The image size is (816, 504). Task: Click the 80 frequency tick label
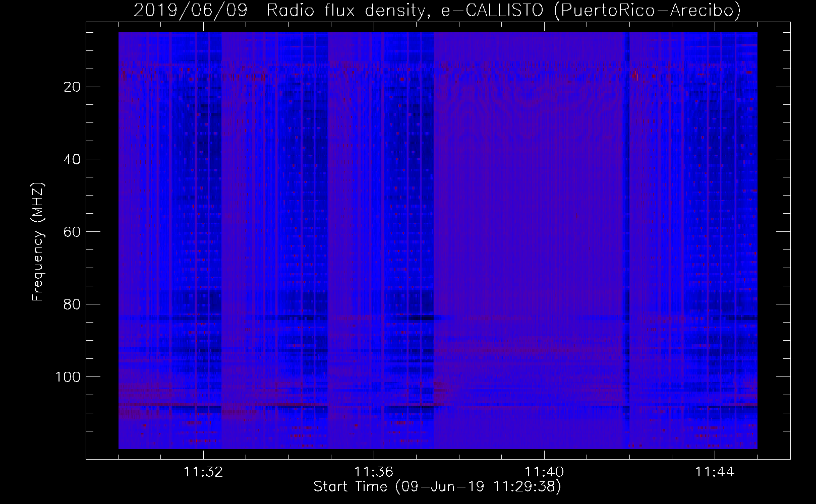72,305
